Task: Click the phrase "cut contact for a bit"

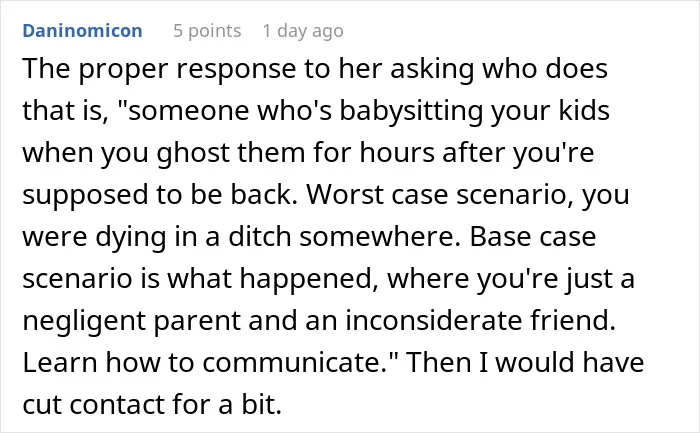Action: (x=152, y=404)
